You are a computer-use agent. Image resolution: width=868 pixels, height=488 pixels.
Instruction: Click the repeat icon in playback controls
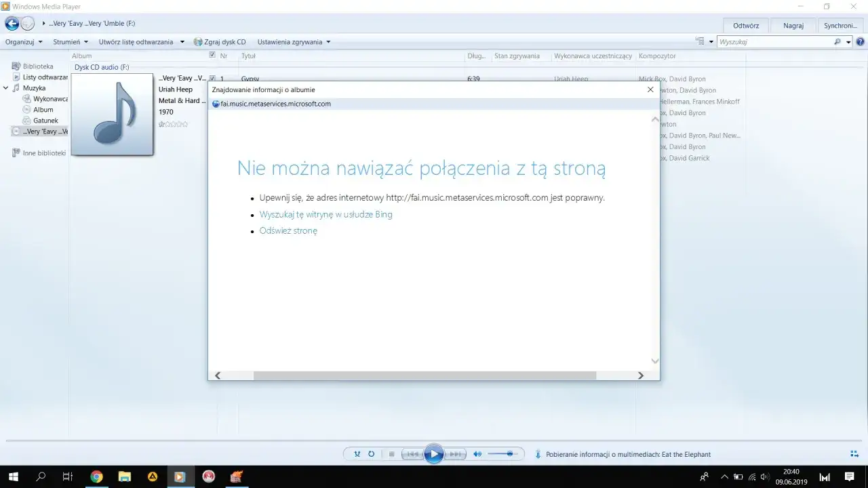pyautogui.click(x=371, y=454)
